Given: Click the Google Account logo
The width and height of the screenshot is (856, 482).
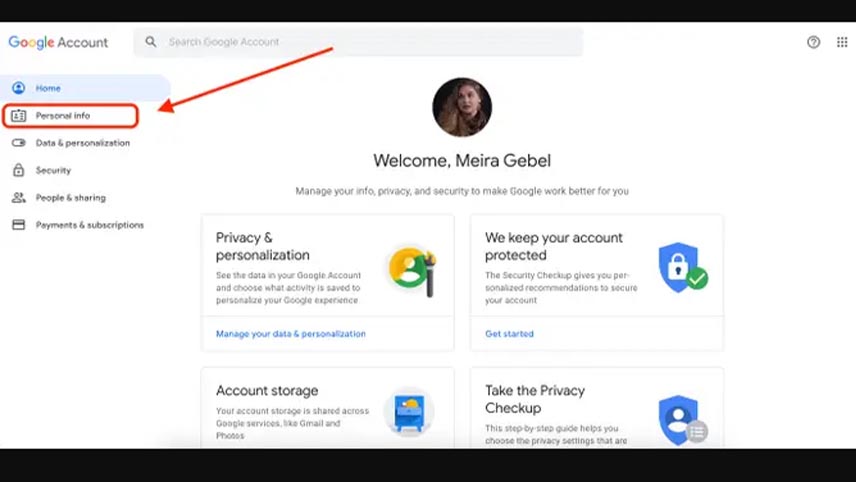Looking at the screenshot, I should click(58, 42).
